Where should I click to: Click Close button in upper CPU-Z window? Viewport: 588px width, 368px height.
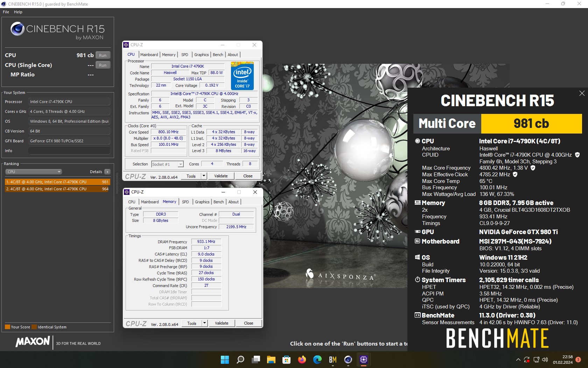[248, 176]
